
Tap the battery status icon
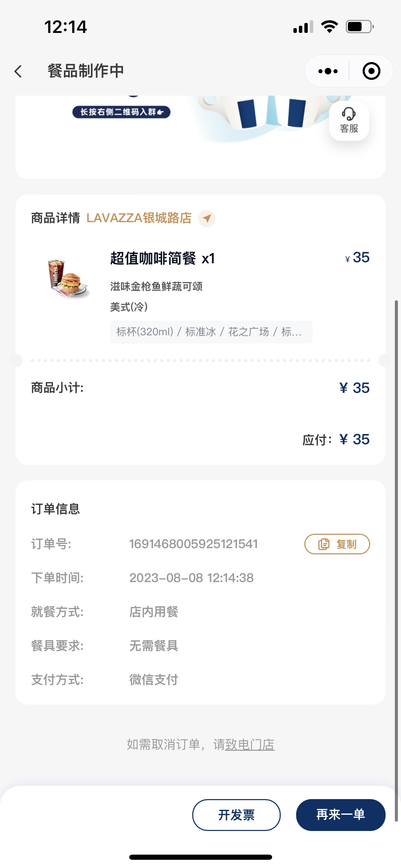pos(360,26)
